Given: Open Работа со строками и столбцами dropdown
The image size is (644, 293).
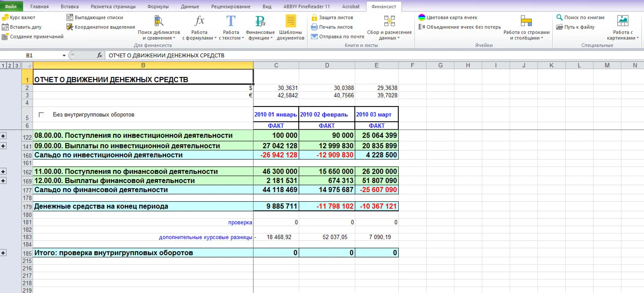Looking at the screenshot, I should 526,26.
